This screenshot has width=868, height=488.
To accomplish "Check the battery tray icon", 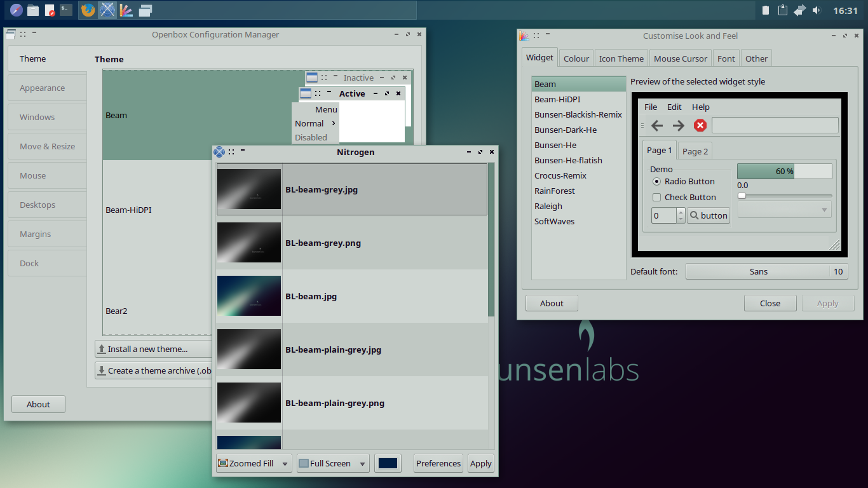I will (x=766, y=10).
